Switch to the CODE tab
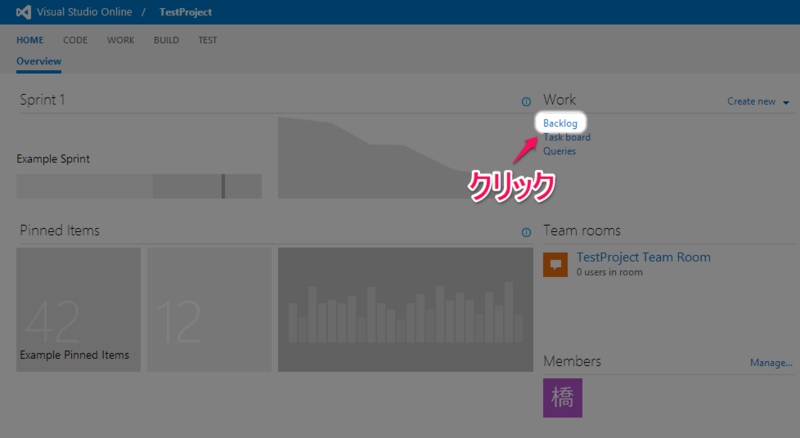 click(x=75, y=40)
